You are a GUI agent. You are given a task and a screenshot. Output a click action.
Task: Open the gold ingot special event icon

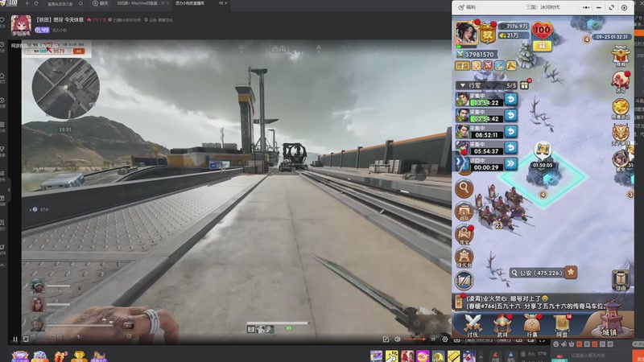tap(620, 109)
